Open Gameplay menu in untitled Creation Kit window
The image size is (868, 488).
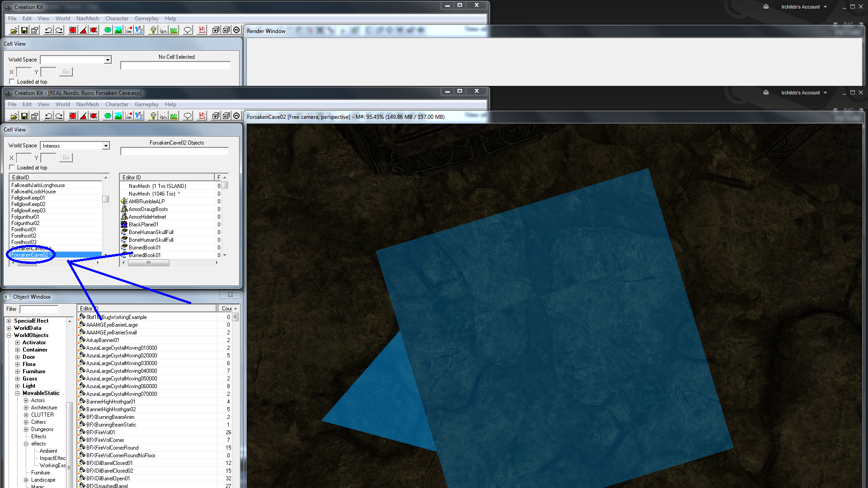[146, 19]
